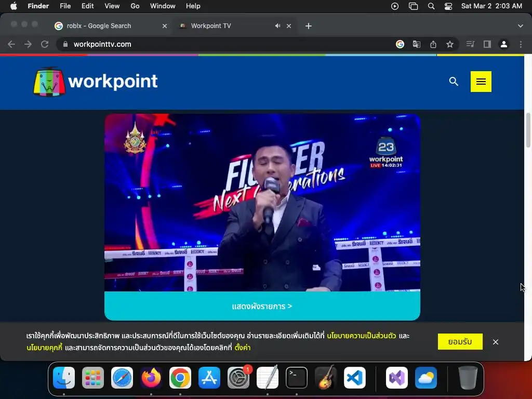Viewport: 532px width, 399px height.
Task: Open Control Center in menu bar
Action: click(x=448, y=6)
